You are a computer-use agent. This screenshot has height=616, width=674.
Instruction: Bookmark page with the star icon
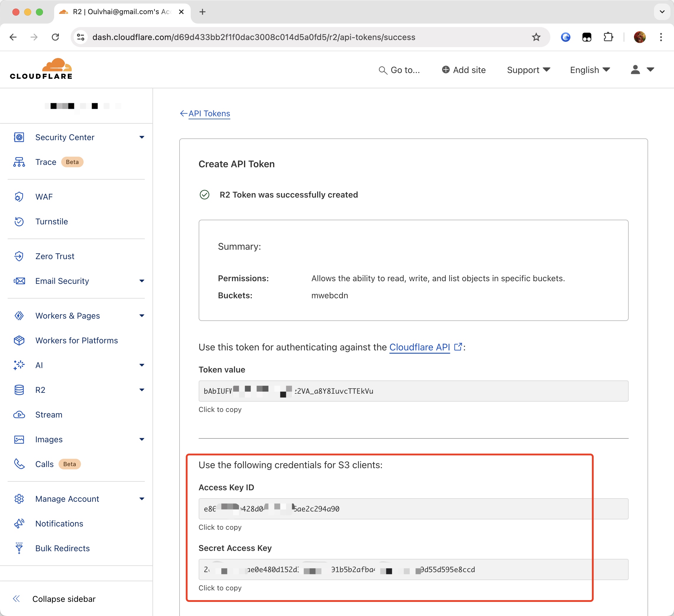pos(536,37)
